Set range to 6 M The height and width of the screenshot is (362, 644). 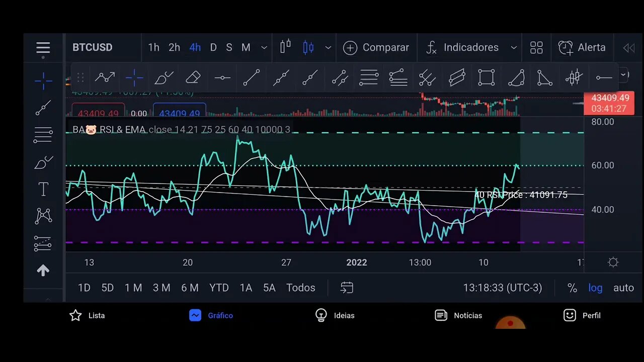(x=190, y=288)
